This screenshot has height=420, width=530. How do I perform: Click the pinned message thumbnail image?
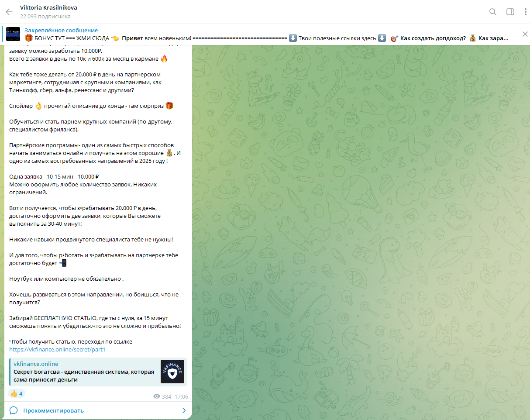13,34
